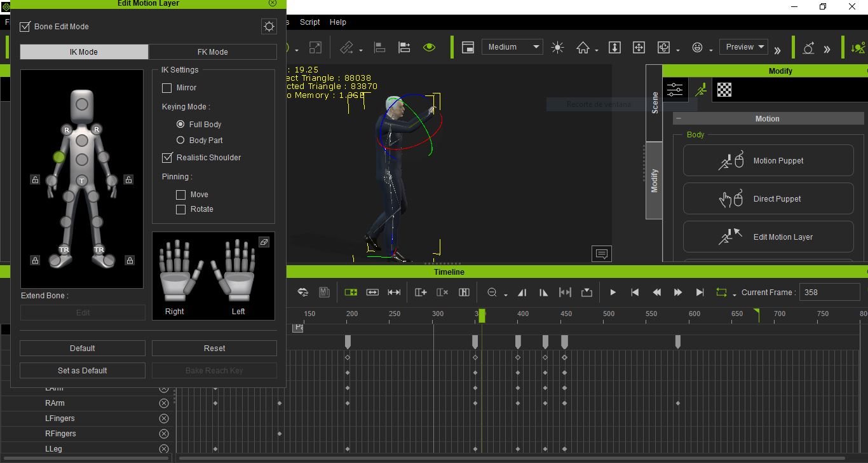Click the Default button in Edit Motion Layer

[x=83, y=349]
